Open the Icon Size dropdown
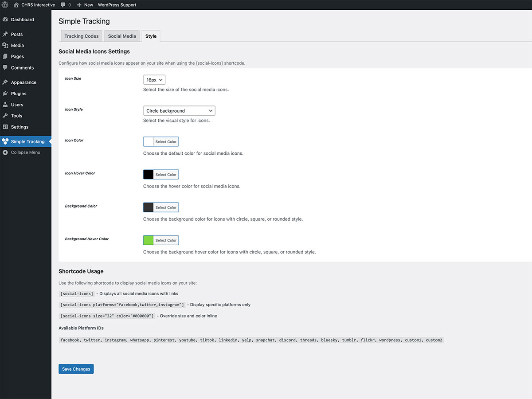Image resolution: width=532 pixels, height=399 pixels. tap(154, 80)
